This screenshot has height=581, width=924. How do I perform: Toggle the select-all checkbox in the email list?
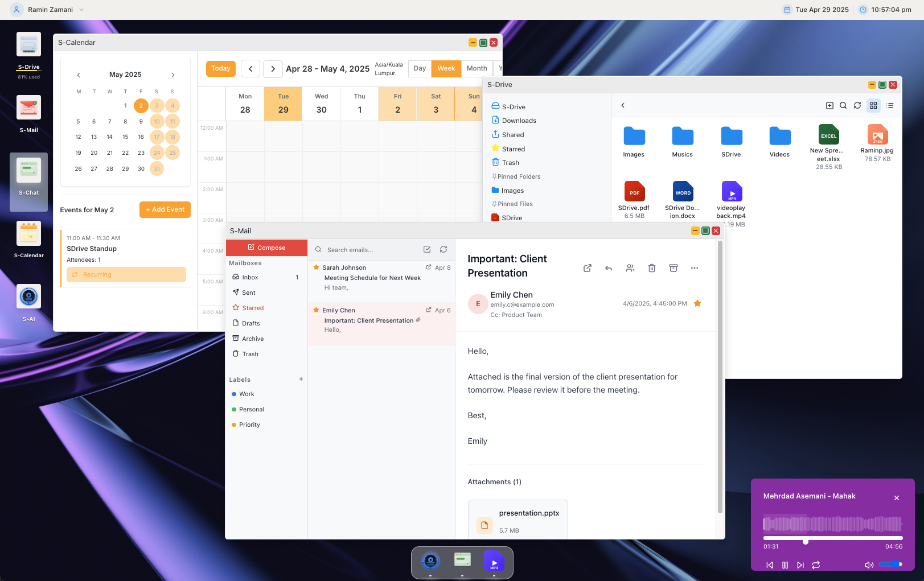coord(427,249)
